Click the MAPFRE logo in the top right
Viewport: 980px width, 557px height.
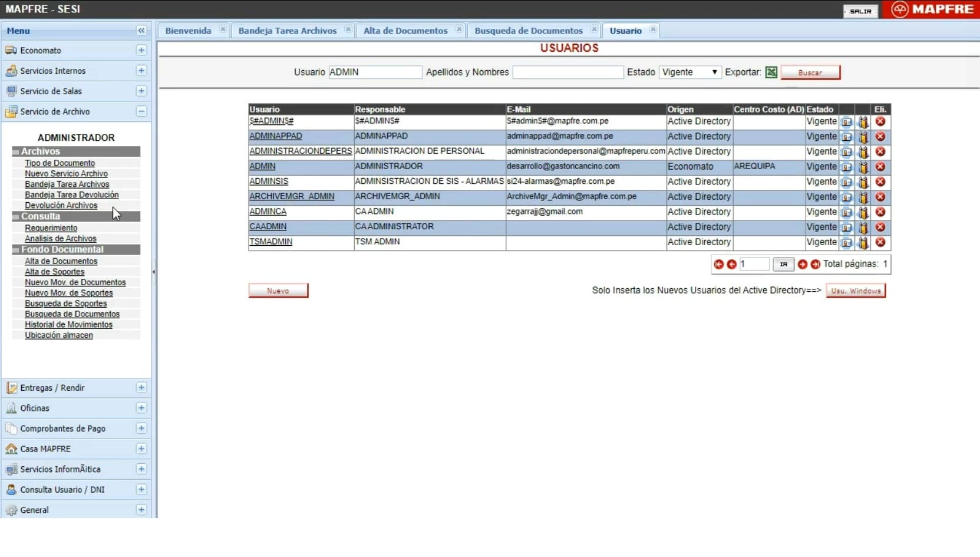click(x=932, y=9)
